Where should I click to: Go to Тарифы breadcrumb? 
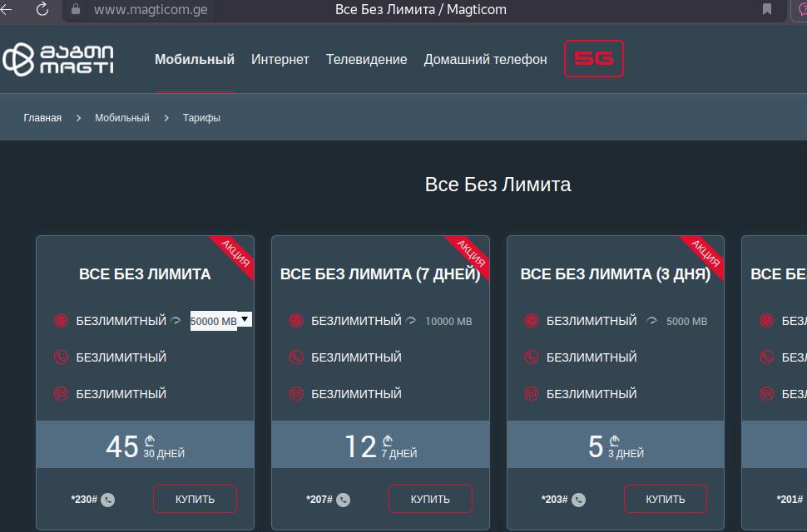pyautogui.click(x=201, y=118)
